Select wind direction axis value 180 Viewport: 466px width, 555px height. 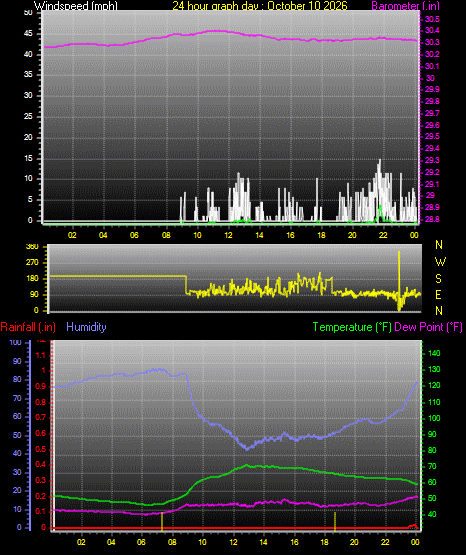(x=32, y=279)
